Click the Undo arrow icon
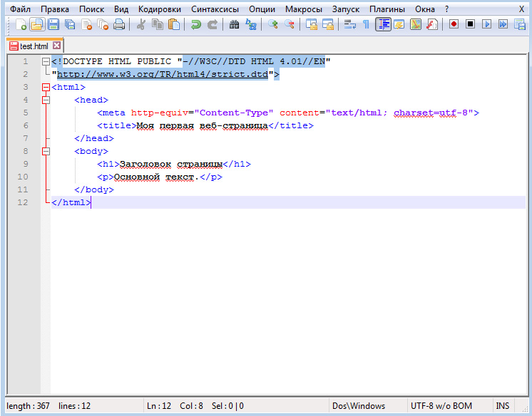This screenshot has height=416, width=532. click(195, 24)
